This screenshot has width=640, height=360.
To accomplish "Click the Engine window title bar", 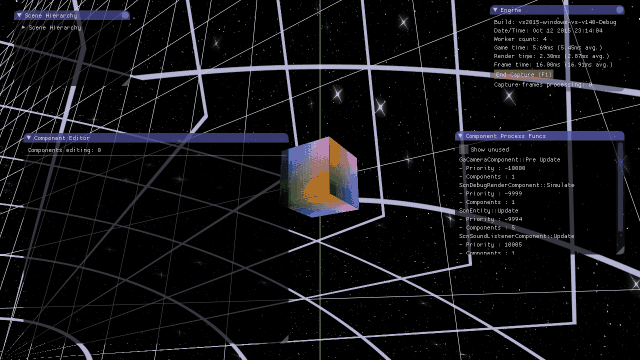I will [557, 10].
